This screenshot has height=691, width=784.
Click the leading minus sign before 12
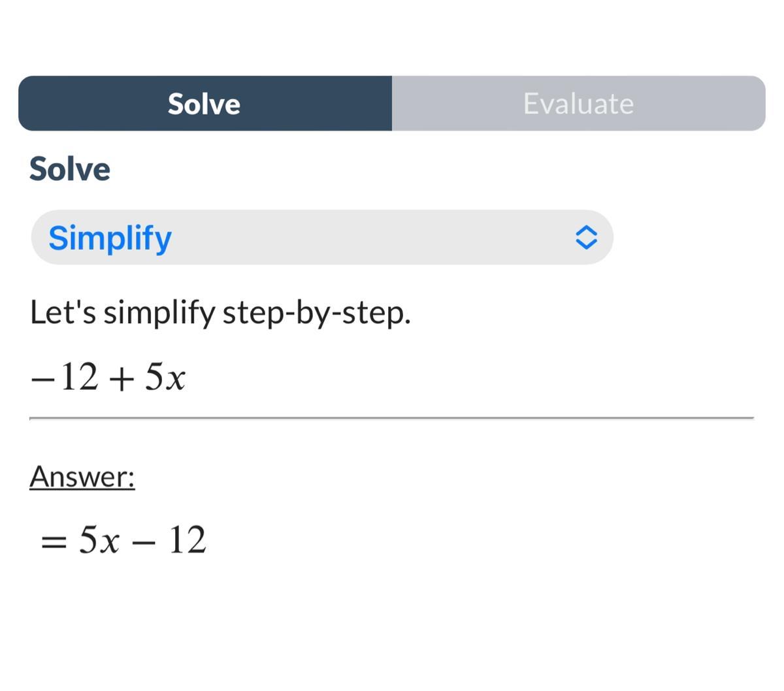(x=41, y=379)
